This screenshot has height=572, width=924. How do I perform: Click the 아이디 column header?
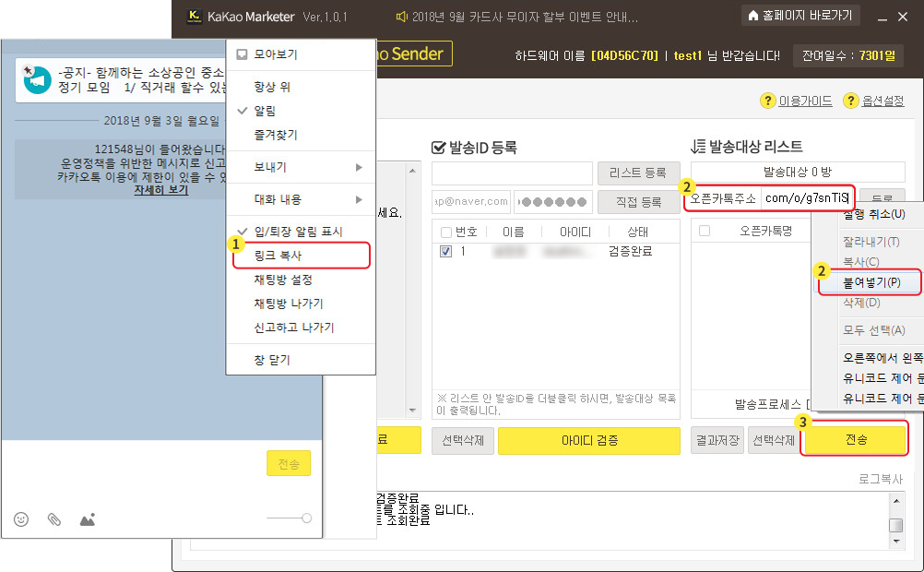click(x=575, y=232)
